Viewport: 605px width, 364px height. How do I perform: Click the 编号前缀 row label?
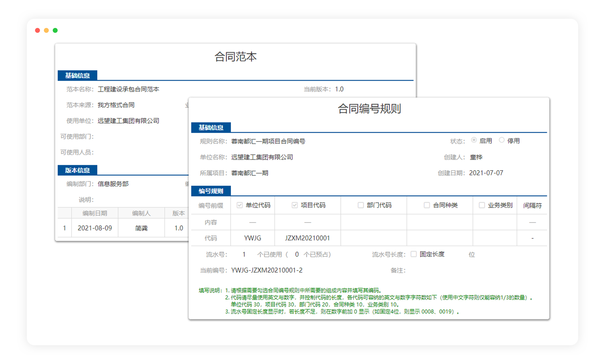[x=211, y=205]
